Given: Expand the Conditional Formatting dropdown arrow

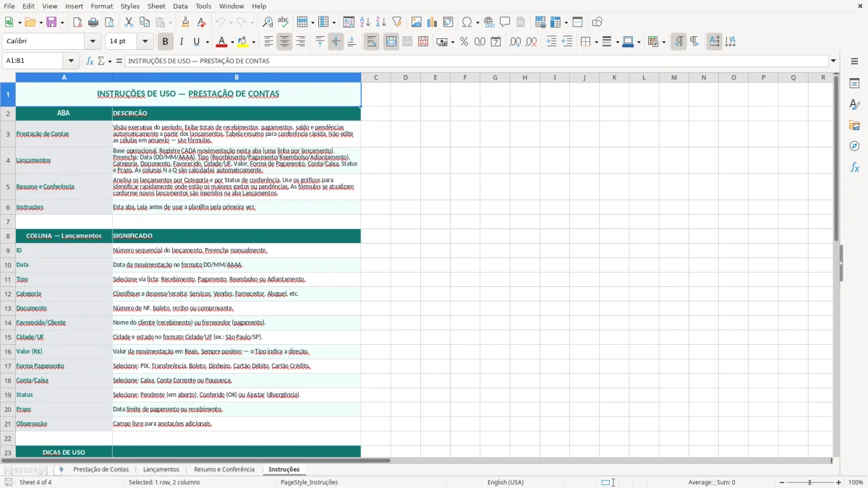Looking at the screenshot, I should pyautogui.click(x=663, y=42).
